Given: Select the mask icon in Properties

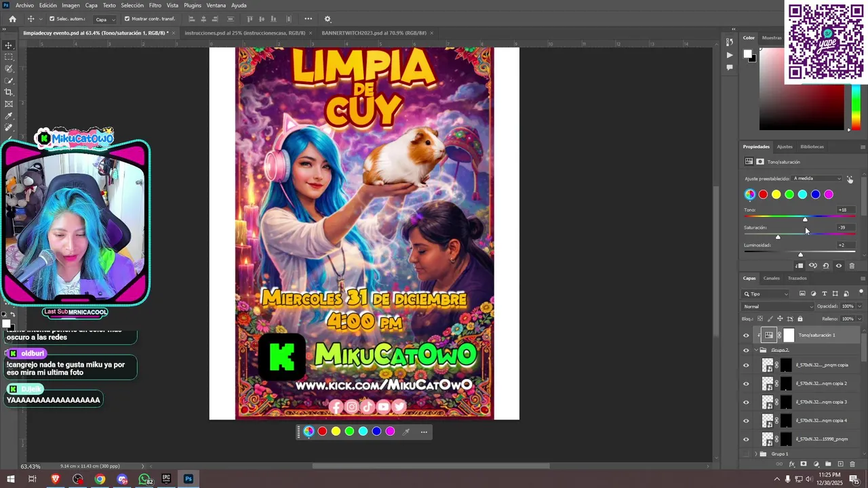Looking at the screenshot, I should point(760,162).
